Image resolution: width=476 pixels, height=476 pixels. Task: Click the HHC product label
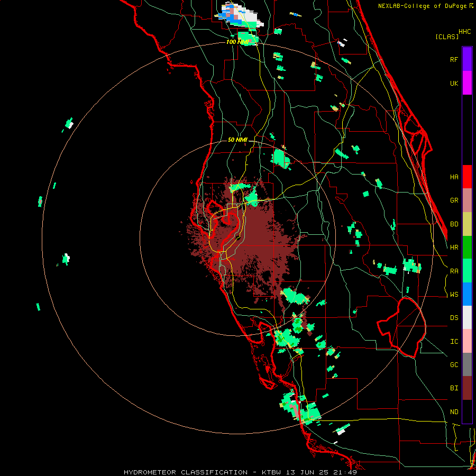point(464,32)
